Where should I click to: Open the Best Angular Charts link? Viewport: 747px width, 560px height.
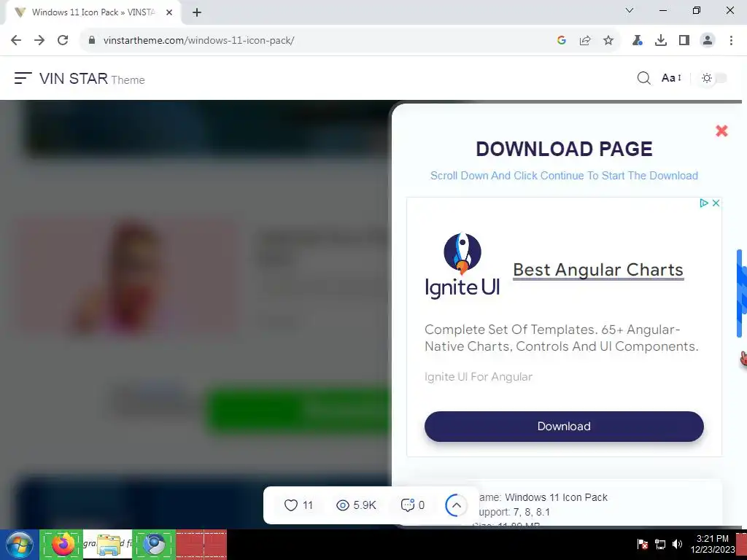point(598,270)
